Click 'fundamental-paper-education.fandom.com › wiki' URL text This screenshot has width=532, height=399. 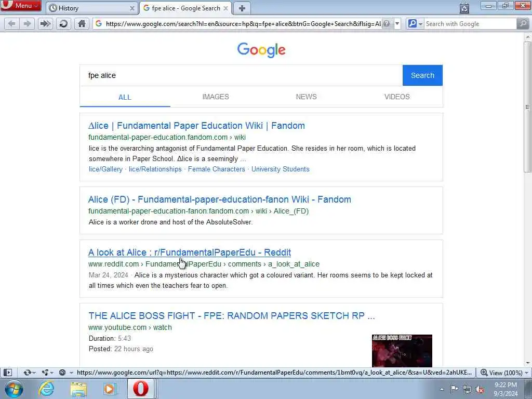click(x=167, y=137)
